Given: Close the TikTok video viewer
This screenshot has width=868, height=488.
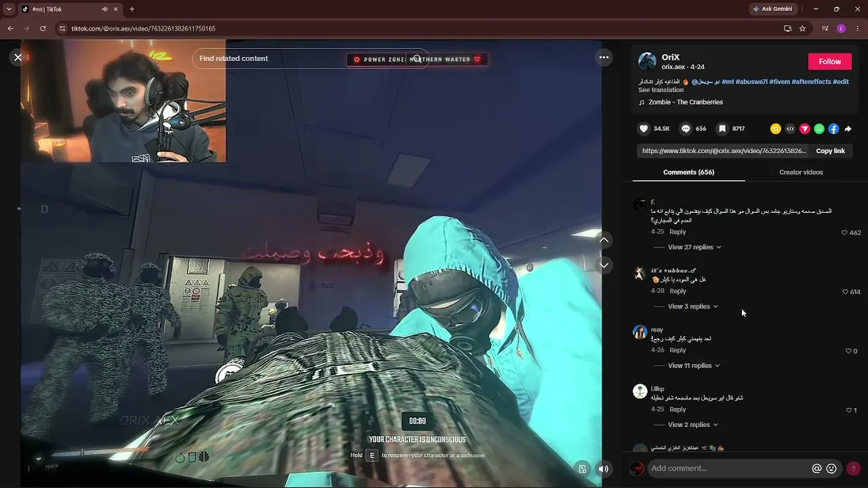Looking at the screenshot, I should (18, 58).
